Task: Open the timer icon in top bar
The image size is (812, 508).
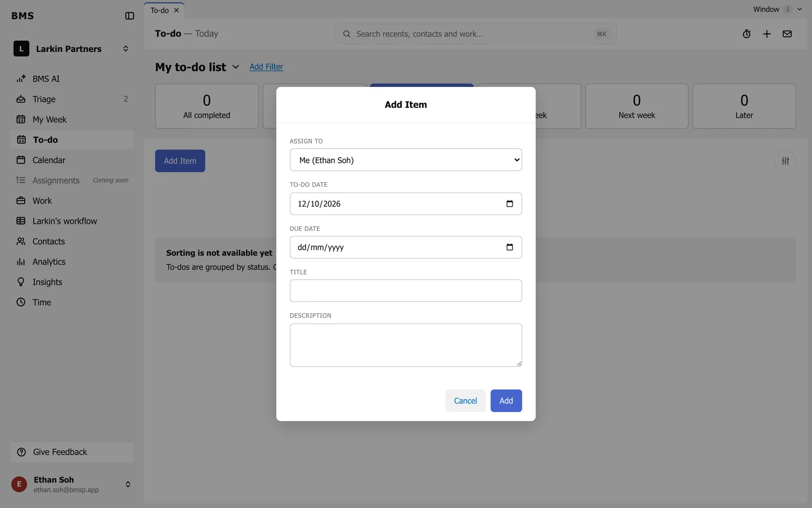Action: click(x=747, y=34)
